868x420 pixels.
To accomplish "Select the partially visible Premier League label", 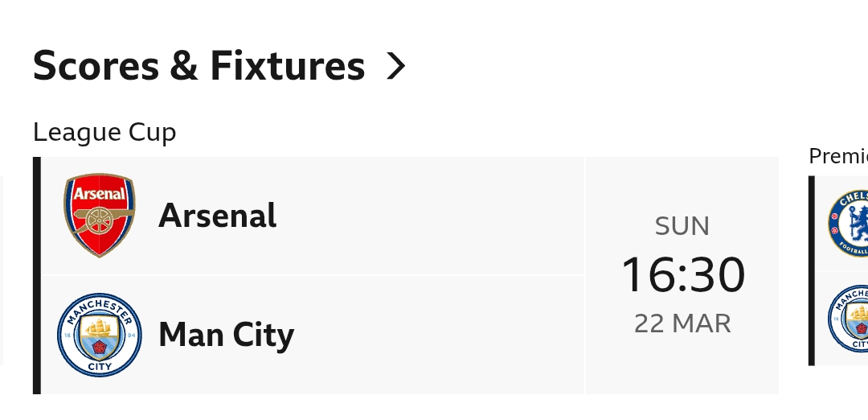I will (x=837, y=156).
